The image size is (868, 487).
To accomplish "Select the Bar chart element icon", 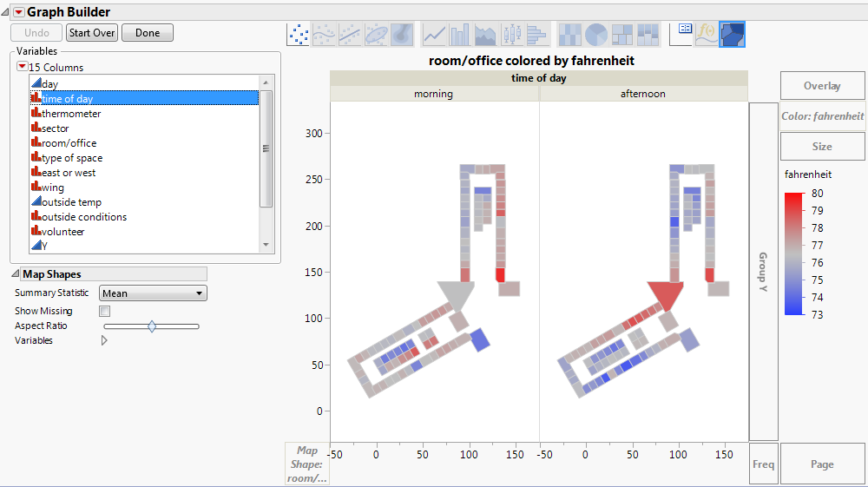I will [x=460, y=34].
